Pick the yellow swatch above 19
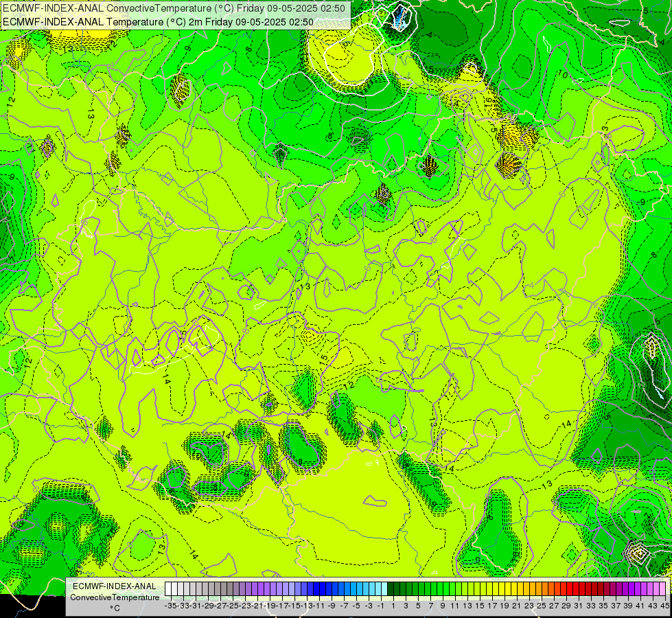 click(x=502, y=589)
